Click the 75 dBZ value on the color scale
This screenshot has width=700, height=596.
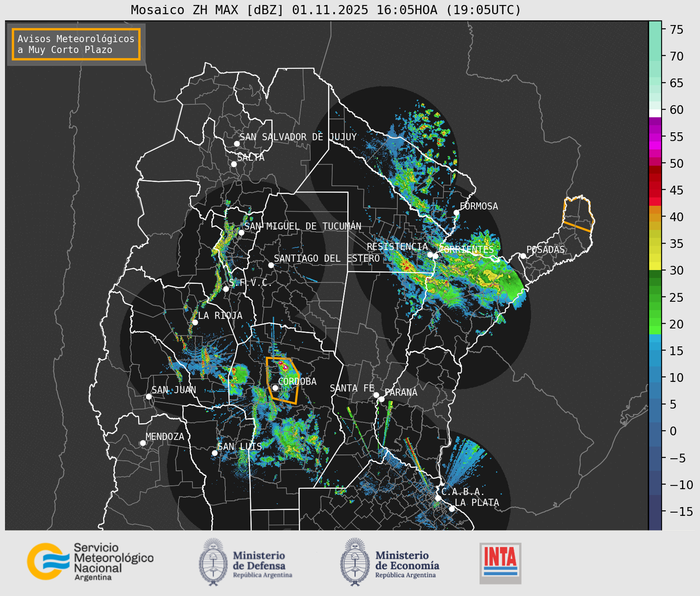pos(676,29)
